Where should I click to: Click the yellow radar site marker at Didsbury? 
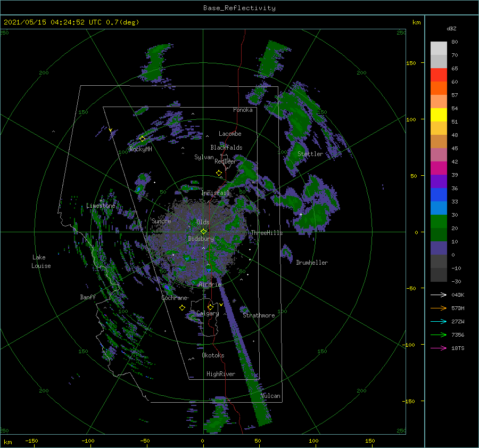click(203, 232)
